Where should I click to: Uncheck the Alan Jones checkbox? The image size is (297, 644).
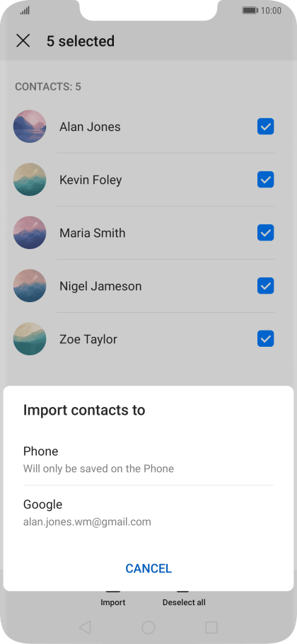(265, 127)
